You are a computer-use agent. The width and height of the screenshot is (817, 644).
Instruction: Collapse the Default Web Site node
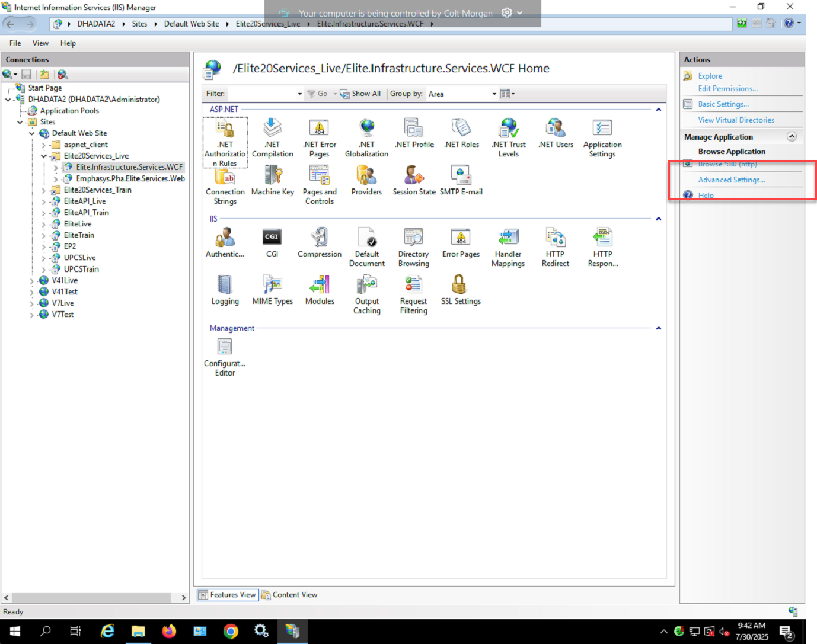(32, 134)
